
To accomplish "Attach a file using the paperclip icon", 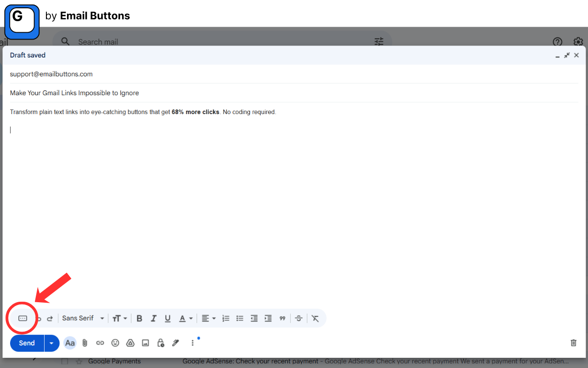I will pyautogui.click(x=85, y=343).
